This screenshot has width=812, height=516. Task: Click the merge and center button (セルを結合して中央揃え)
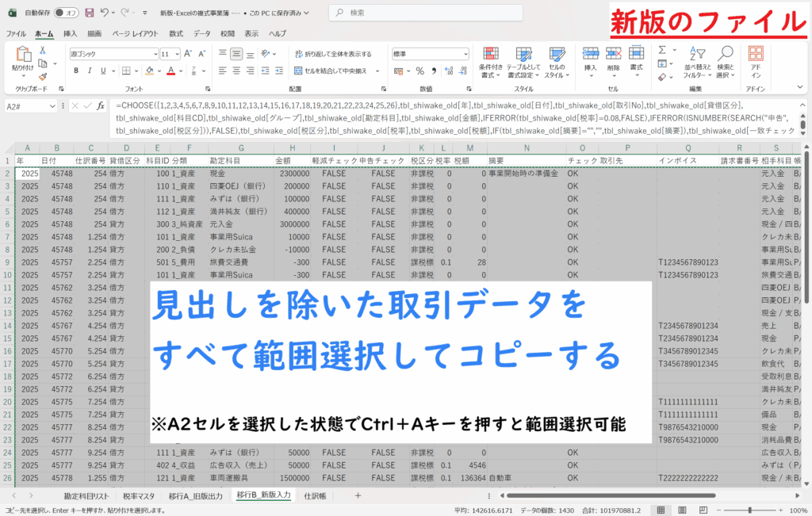pyautogui.click(x=335, y=71)
